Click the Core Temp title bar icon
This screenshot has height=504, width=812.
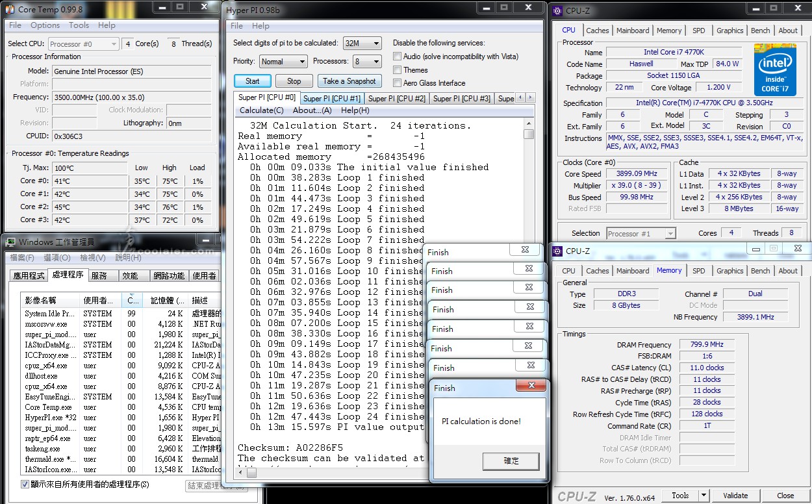[x=10, y=9]
